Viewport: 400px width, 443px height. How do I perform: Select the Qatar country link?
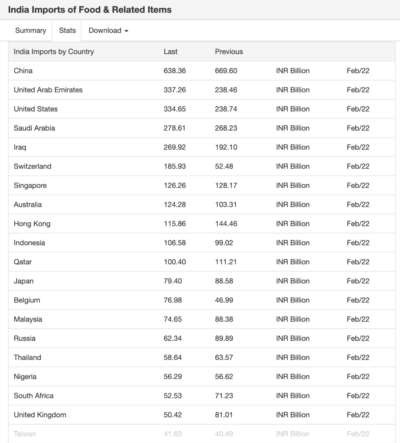click(23, 262)
